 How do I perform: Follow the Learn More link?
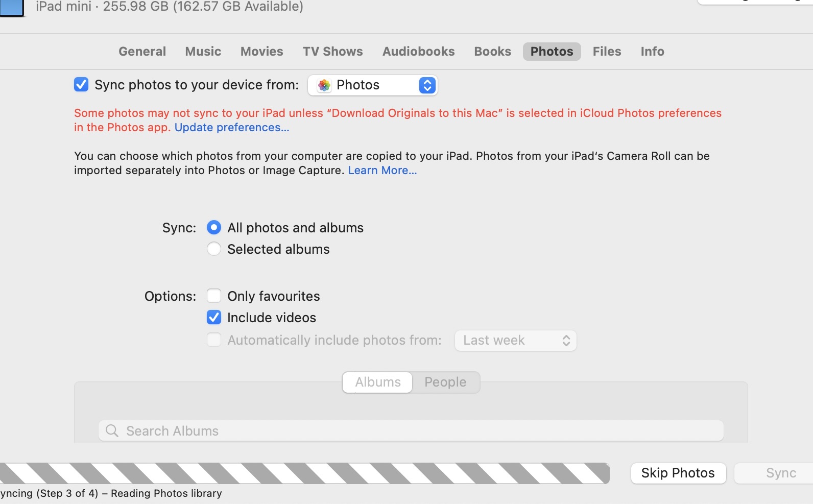tap(382, 171)
